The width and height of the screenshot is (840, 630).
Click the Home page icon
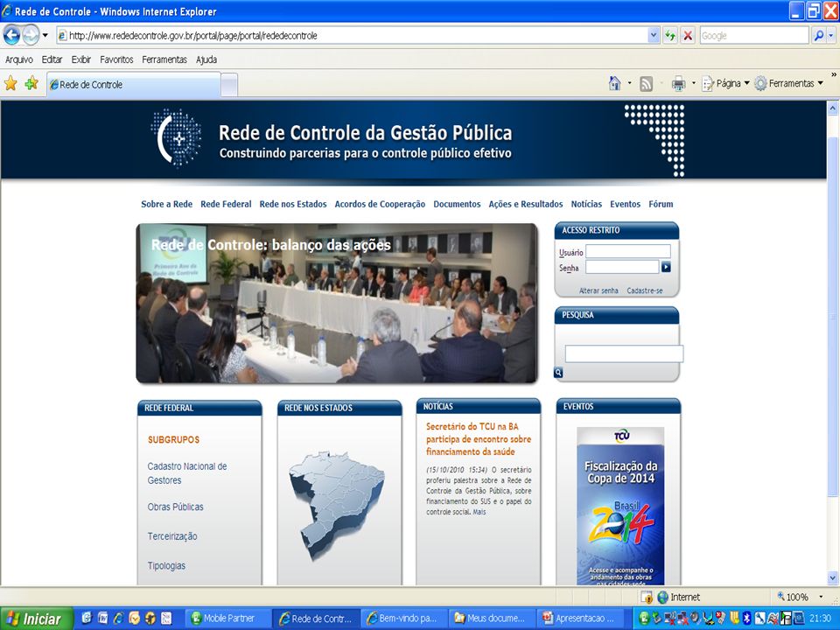point(614,83)
